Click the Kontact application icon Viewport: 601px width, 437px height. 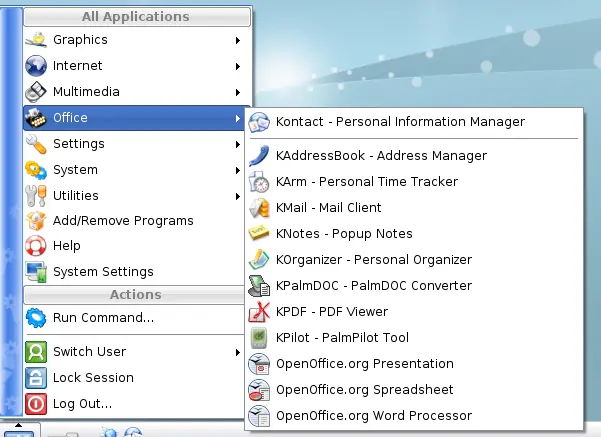[259, 122]
